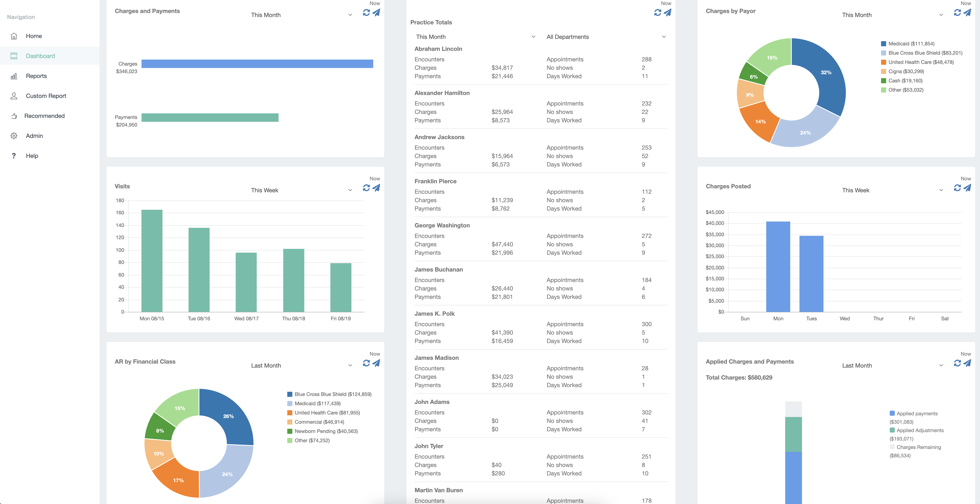Refresh the Charges and Payments widget
This screenshot has height=504, width=980.
[x=366, y=13]
